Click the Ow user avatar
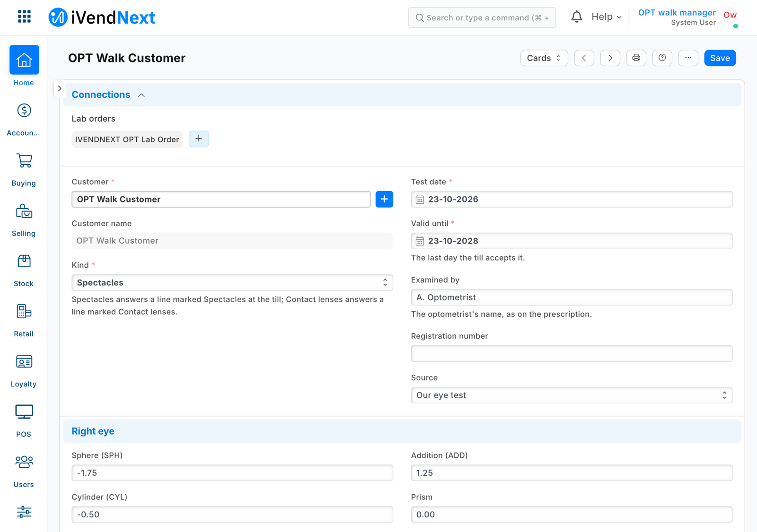This screenshot has height=532, width=757. (730, 16)
